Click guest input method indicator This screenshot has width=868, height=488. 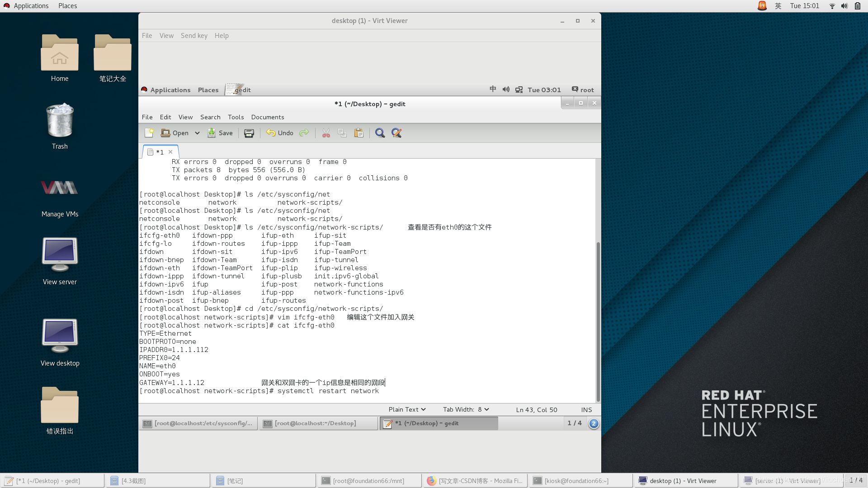[493, 89]
